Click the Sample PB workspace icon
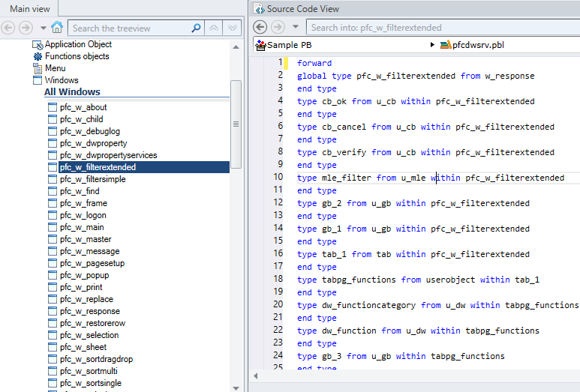This screenshot has height=392, width=580. click(x=261, y=45)
